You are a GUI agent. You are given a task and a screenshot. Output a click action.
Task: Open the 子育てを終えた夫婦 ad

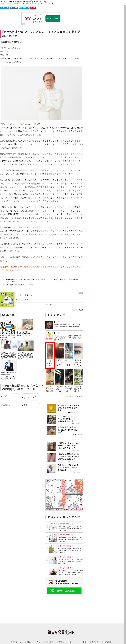pos(78,381)
